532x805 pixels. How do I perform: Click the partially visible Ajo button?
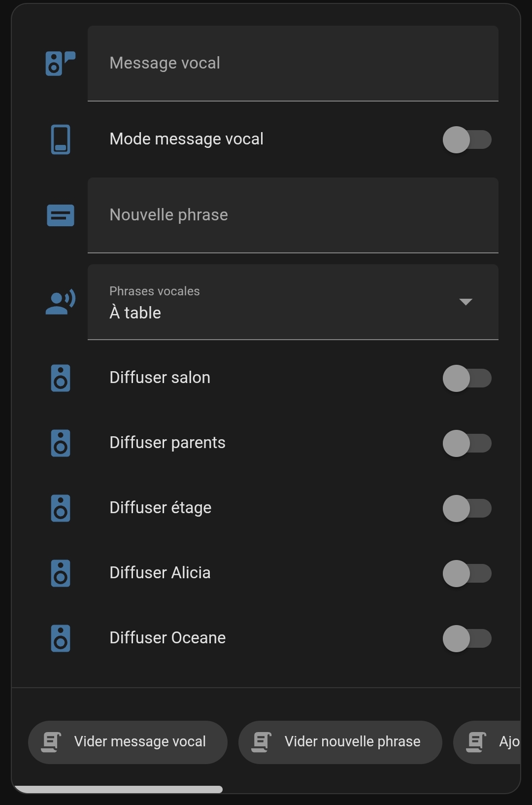(x=488, y=742)
